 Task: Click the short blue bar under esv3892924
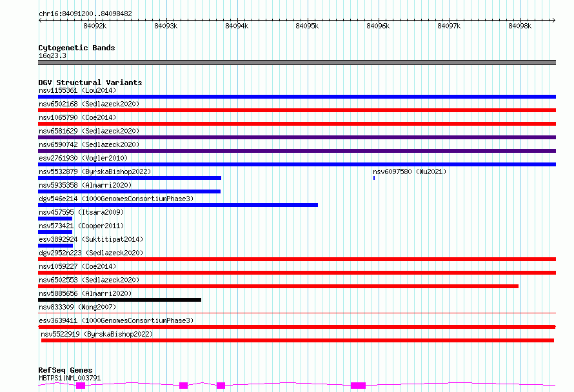coord(55,246)
